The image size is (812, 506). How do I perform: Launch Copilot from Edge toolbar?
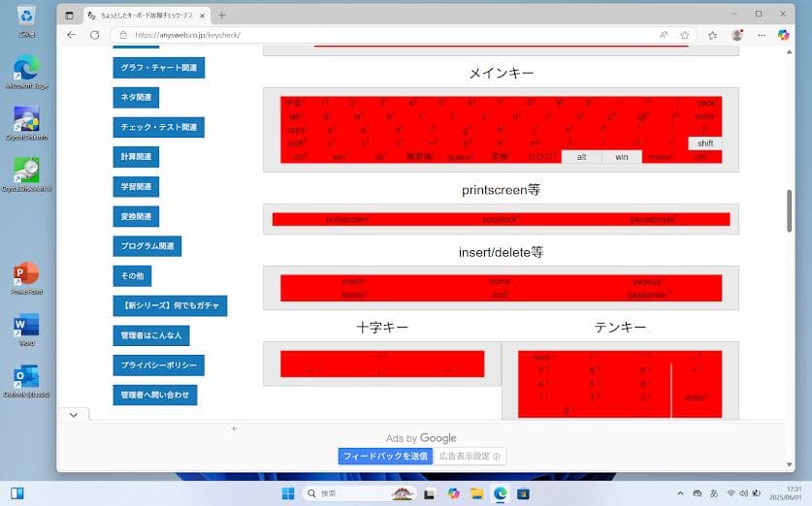pyautogui.click(x=784, y=35)
